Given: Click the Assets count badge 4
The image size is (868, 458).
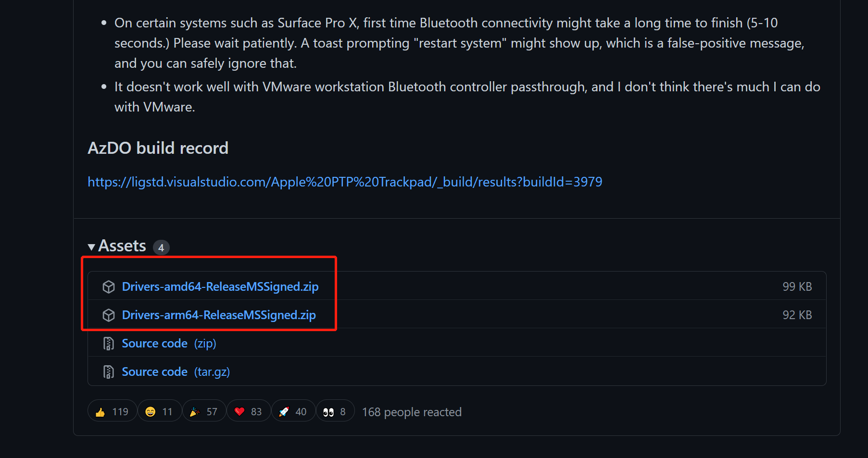Looking at the screenshot, I should [x=161, y=248].
